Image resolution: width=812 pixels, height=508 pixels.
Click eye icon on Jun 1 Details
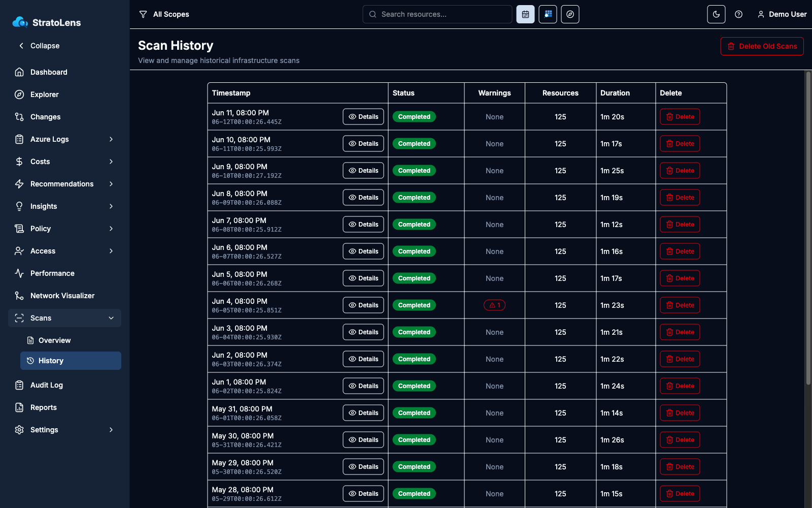click(352, 386)
